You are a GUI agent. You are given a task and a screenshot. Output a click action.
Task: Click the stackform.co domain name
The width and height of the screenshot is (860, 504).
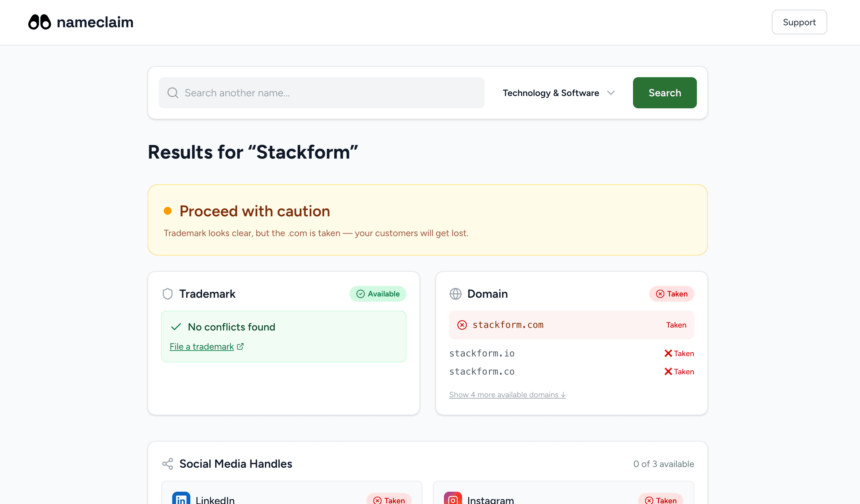pos(482,371)
